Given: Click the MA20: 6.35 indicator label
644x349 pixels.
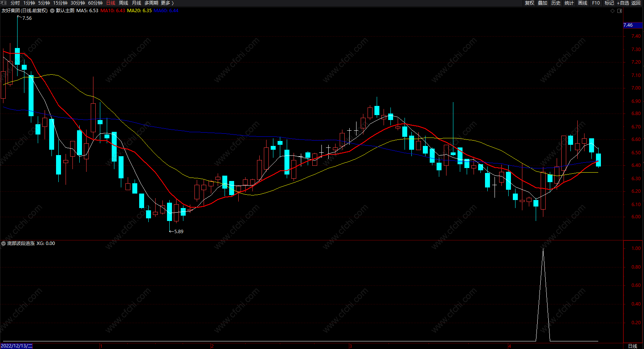Looking at the screenshot, I should coord(140,11).
